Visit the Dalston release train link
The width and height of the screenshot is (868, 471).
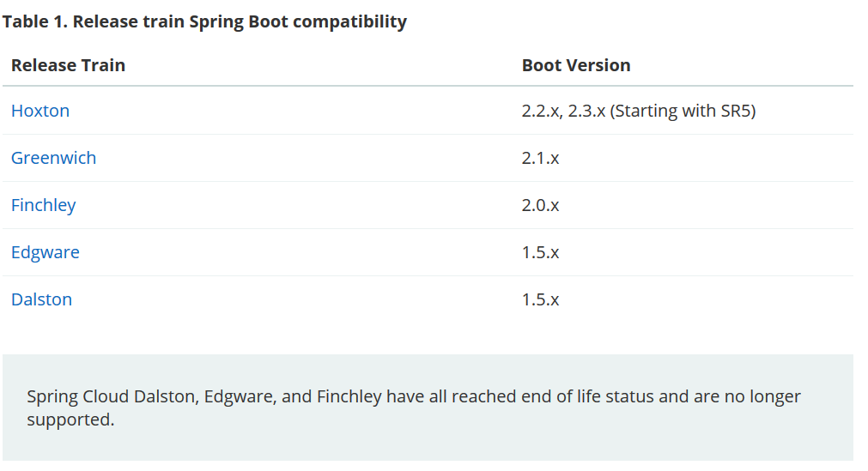coord(41,299)
